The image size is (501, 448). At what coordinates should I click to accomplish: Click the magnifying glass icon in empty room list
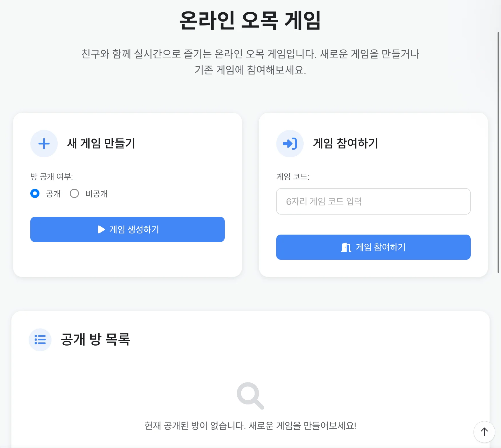(250, 396)
